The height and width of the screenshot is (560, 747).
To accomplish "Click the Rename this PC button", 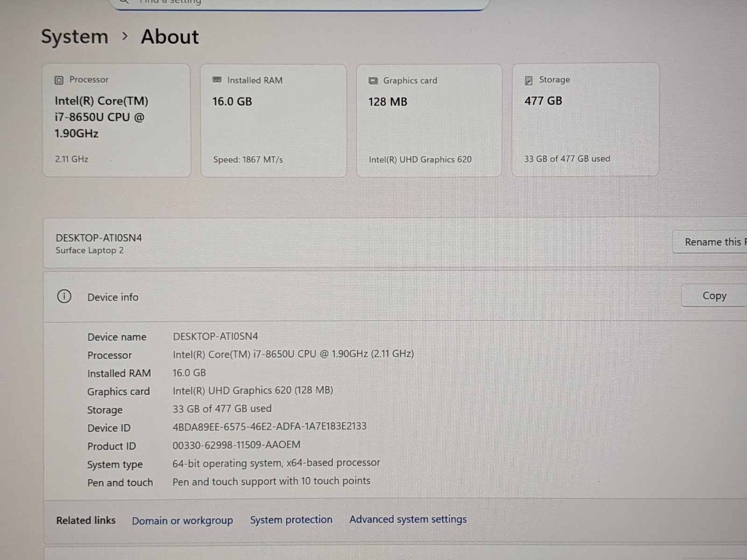I will tap(711, 242).
